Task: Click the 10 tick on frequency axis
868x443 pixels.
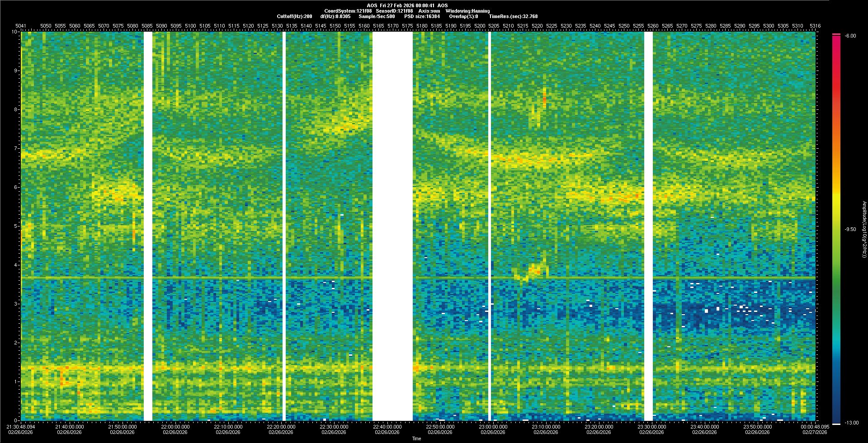Action: (x=15, y=32)
